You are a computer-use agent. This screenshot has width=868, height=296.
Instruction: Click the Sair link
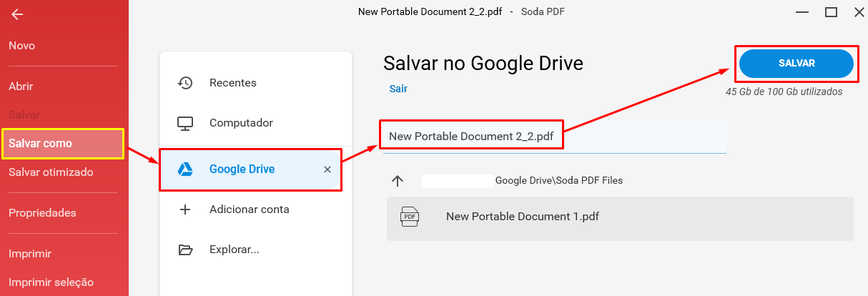tap(398, 89)
